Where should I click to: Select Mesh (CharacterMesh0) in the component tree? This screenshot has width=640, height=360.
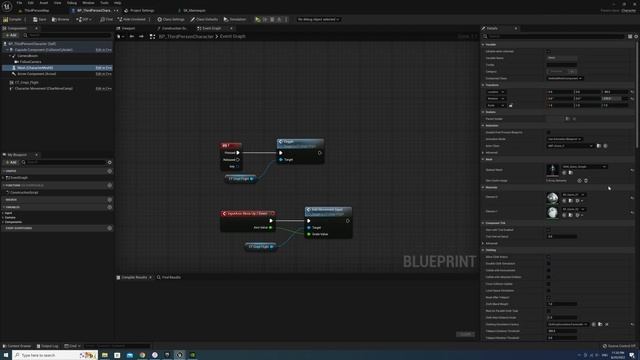pos(35,68)
